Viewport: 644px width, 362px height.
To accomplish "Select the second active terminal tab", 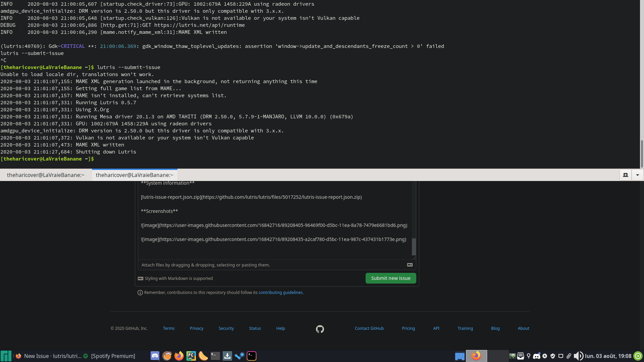I will coord(135,175).
